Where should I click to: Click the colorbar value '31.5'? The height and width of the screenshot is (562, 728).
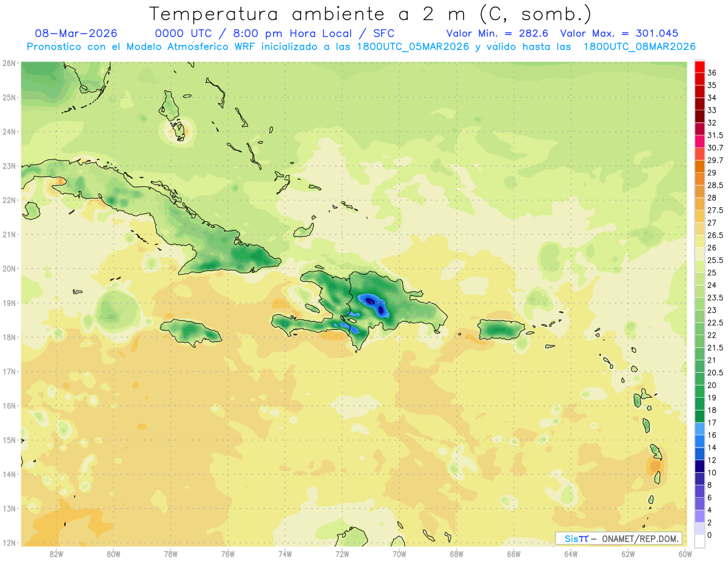pyautogui.click(x=715, y=135)
